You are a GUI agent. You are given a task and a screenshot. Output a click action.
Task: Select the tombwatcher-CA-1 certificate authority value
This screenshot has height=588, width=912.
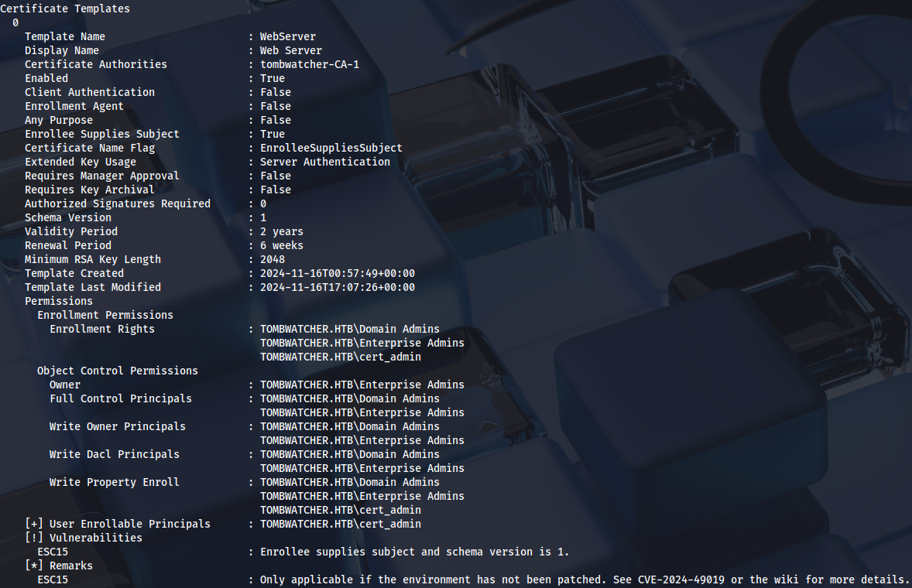[310, 64]
